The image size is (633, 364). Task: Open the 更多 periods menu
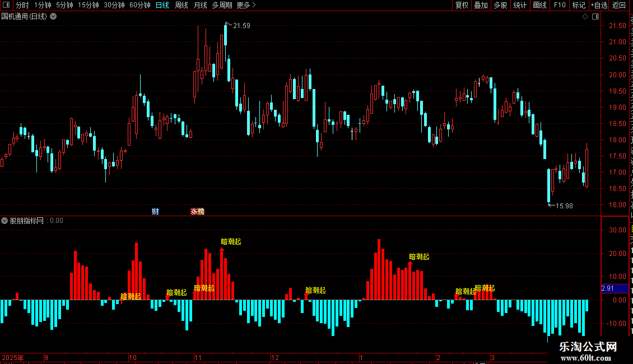coord(246,5)
